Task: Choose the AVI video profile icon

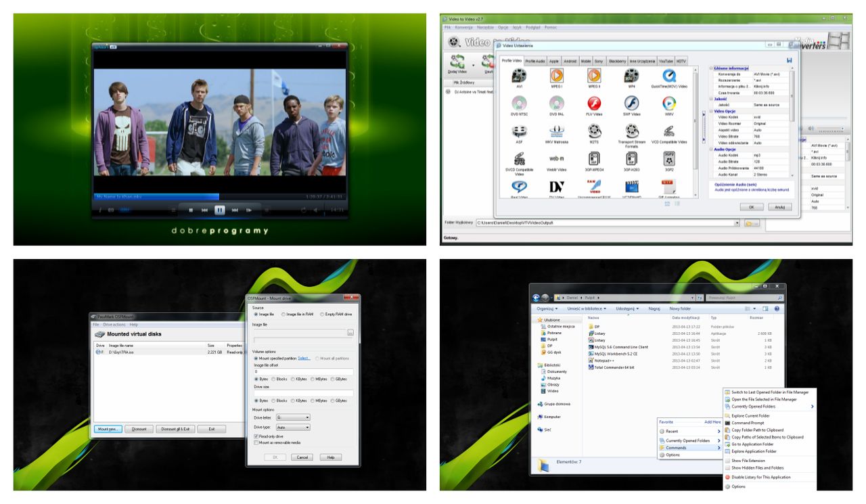Action: [520, 76]
